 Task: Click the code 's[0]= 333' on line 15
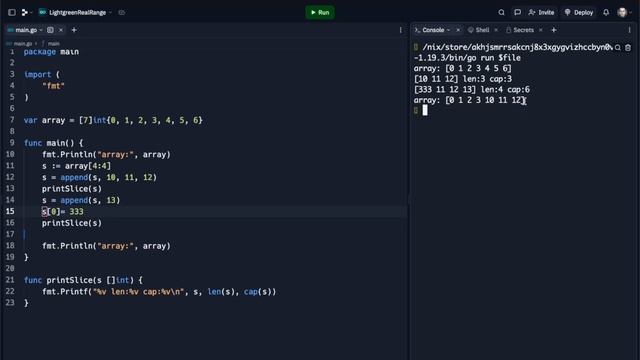pyautogui.click(x=62, y=211)
